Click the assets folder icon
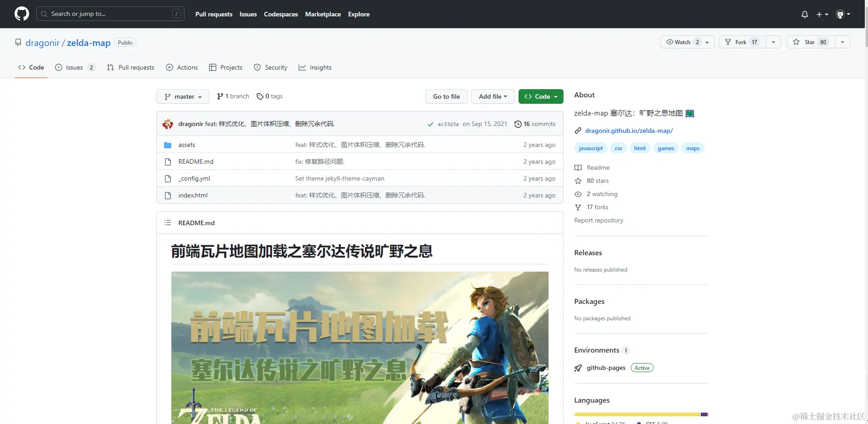 click(168, 145)
